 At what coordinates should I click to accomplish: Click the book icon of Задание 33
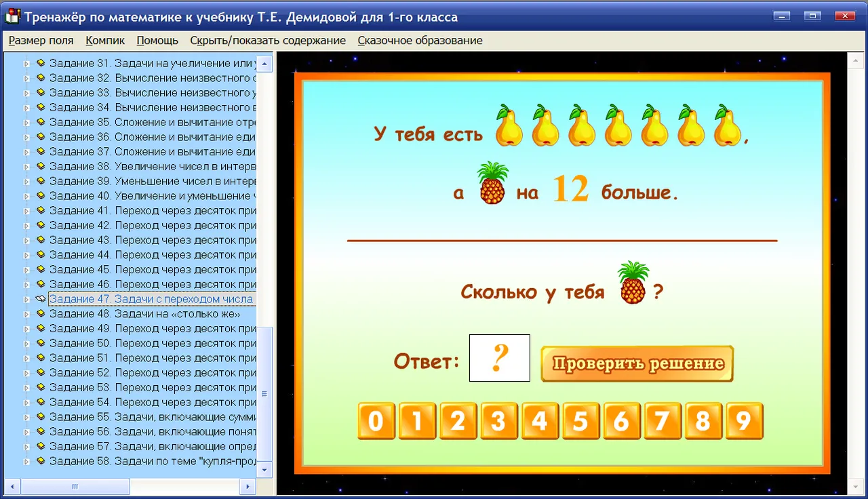pos(41,93)
